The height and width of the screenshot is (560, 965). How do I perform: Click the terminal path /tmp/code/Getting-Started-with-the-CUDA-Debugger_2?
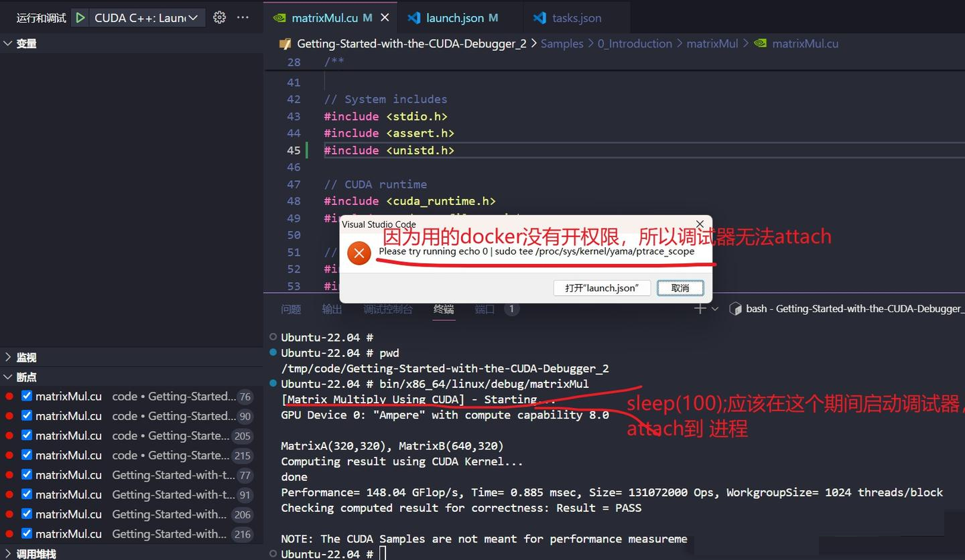click(445, 368)
